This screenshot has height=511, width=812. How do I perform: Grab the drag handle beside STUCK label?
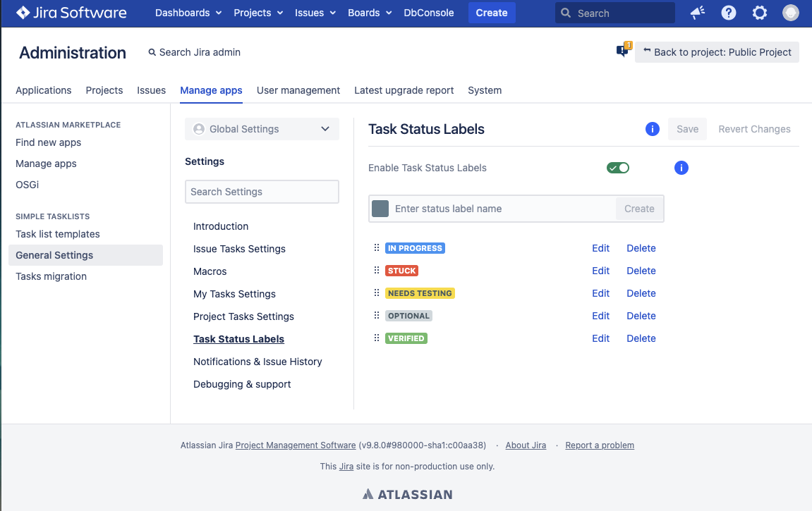375,271
